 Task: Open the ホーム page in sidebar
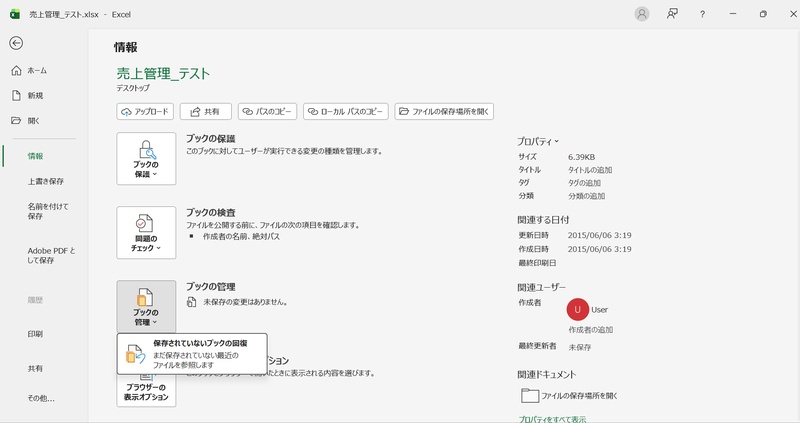29,70
